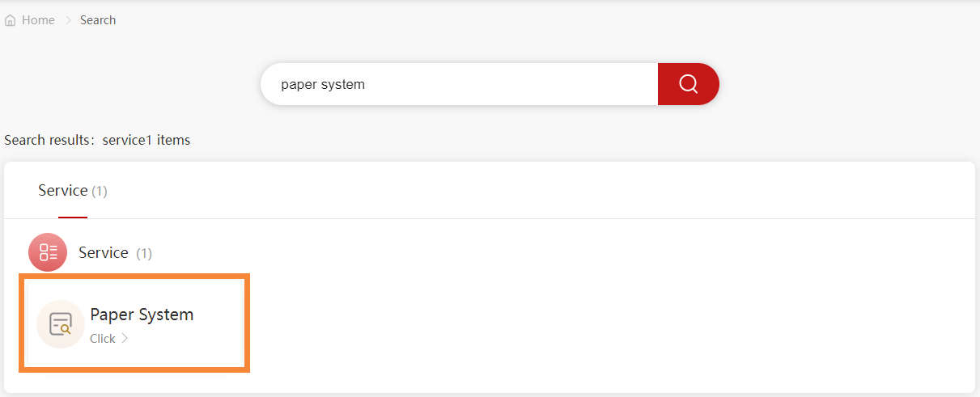Switch to the Service tab
This screenshot has height=397, width=980.
pos(63,191)
